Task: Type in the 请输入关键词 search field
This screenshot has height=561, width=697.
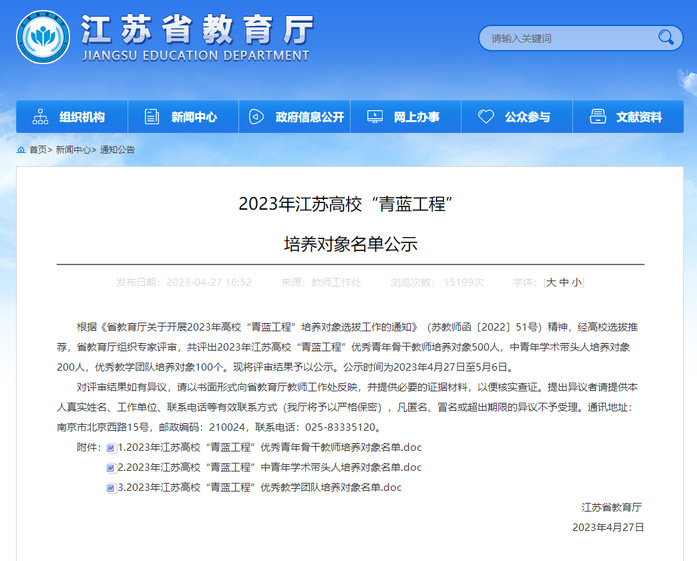Action: coord(565,39)
